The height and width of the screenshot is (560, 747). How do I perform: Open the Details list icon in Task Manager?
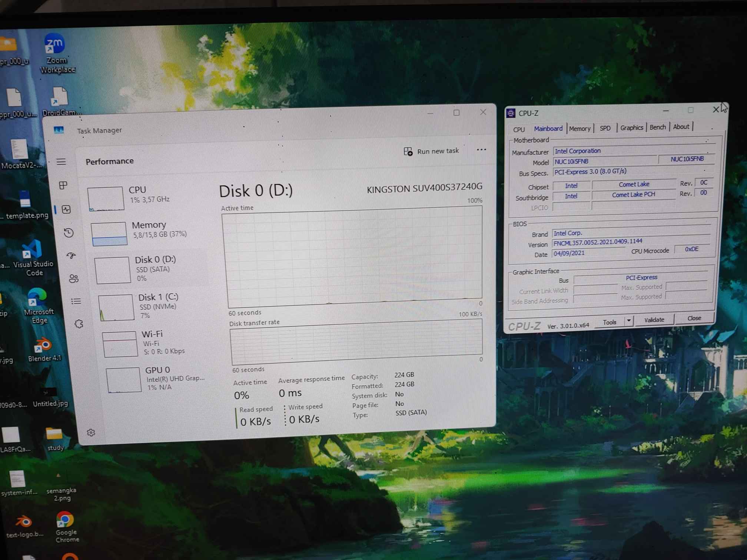pyautogui.click(x=76, y=301)
